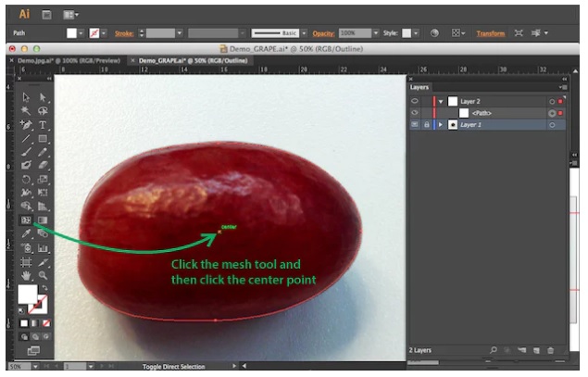
Task: Reset to default fill and stroke
Action: click(x=21, y=310)
